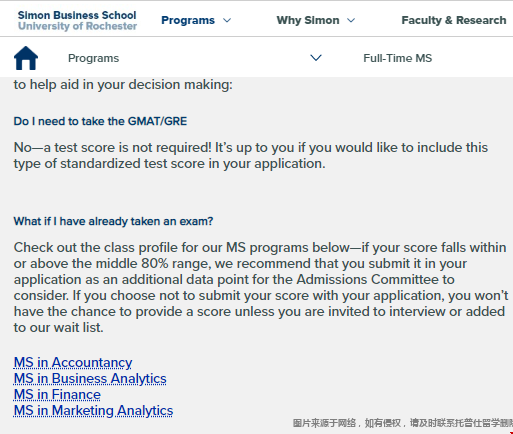
Task: Go to MS in Marketing Analytics link
Action: coord(93,410)
